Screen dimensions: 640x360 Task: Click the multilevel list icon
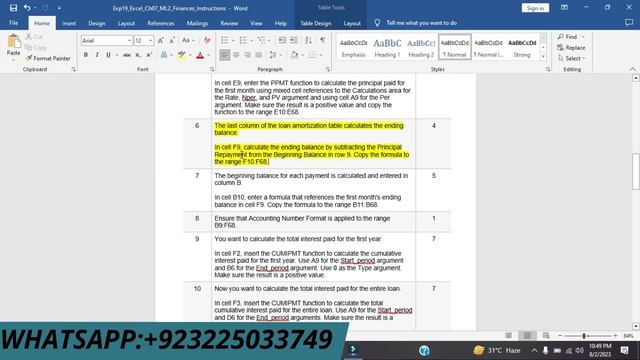click(x=261, y=40)
